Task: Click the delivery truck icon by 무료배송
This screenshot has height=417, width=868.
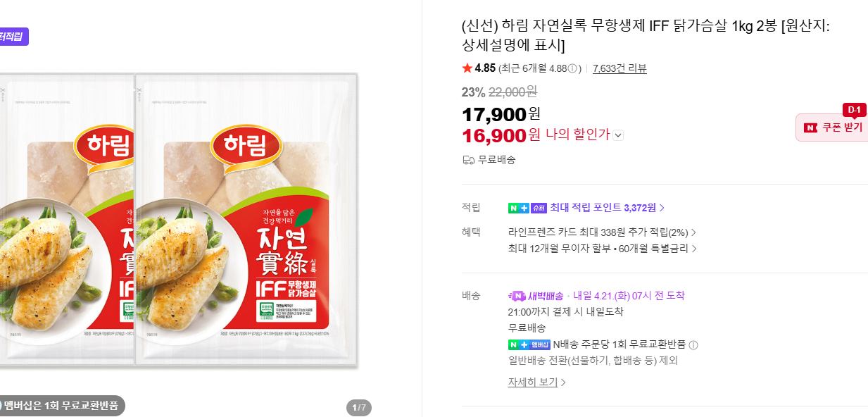Action: pyautogui.click(x=468, y=160)
